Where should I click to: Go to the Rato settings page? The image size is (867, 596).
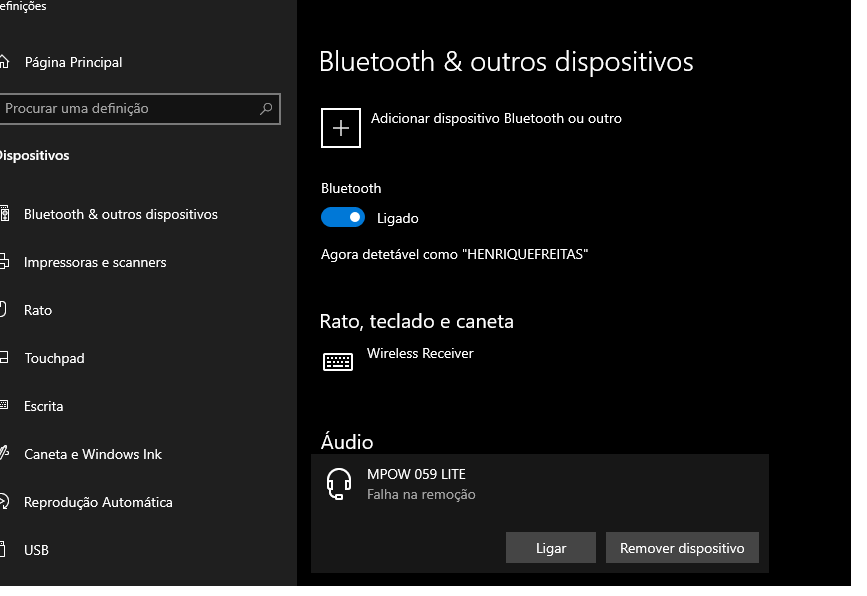coord(38,310)
